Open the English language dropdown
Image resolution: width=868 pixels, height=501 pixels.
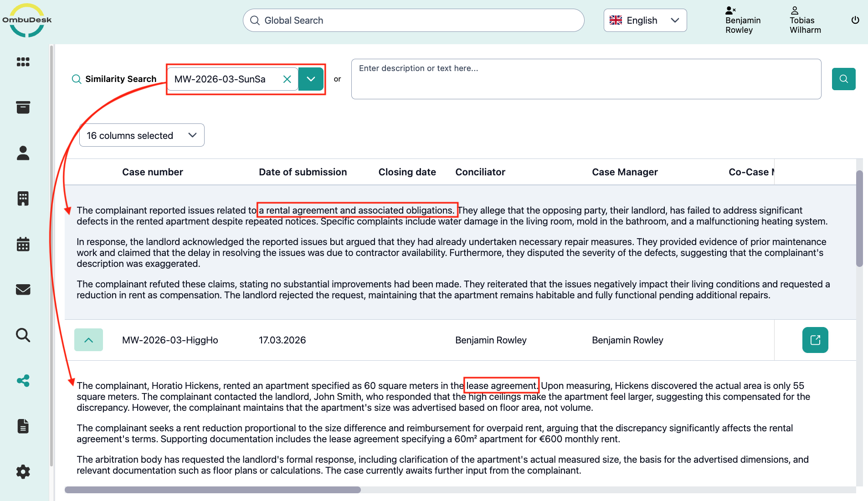click(645, 20)
